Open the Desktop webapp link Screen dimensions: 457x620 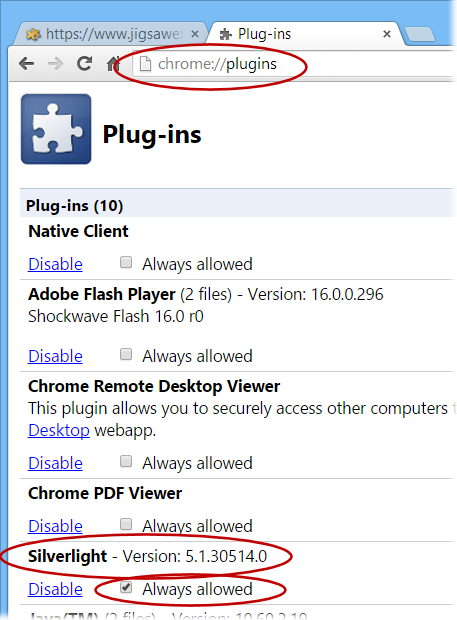59,430
